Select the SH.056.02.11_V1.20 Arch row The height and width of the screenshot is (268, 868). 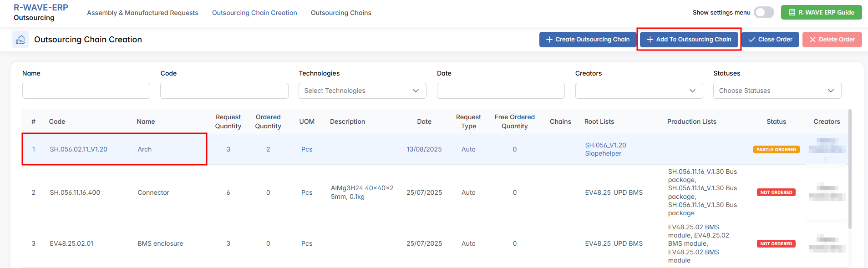[x=114, y=149]
